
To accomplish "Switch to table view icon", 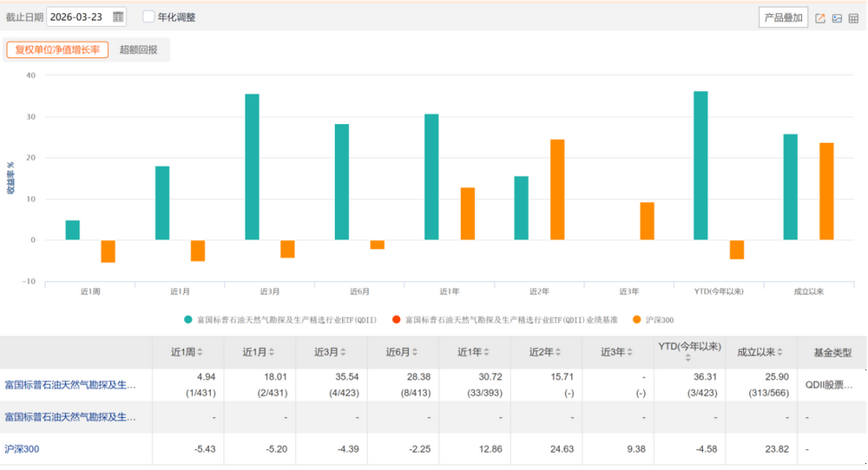I will (x=853, y=18).
